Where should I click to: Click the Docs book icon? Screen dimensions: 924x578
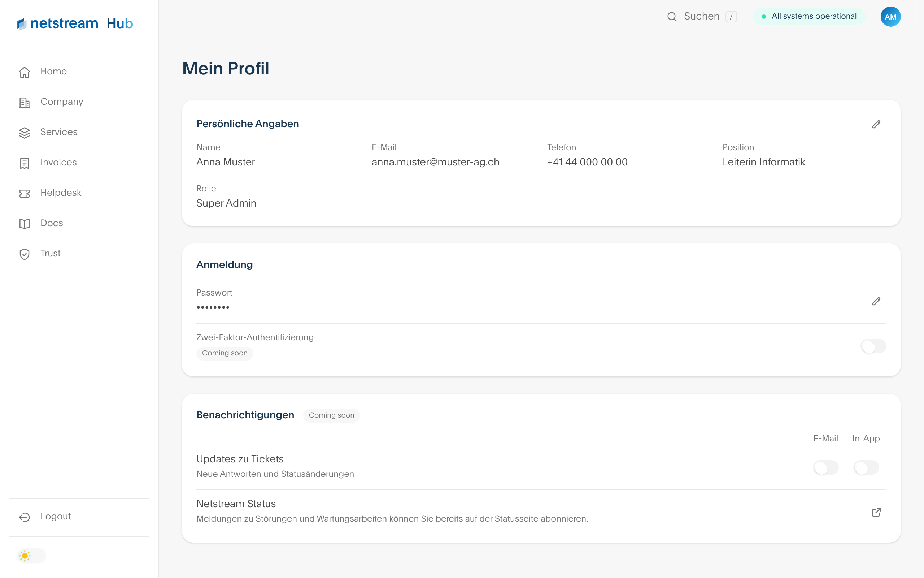tap(25, 224)
